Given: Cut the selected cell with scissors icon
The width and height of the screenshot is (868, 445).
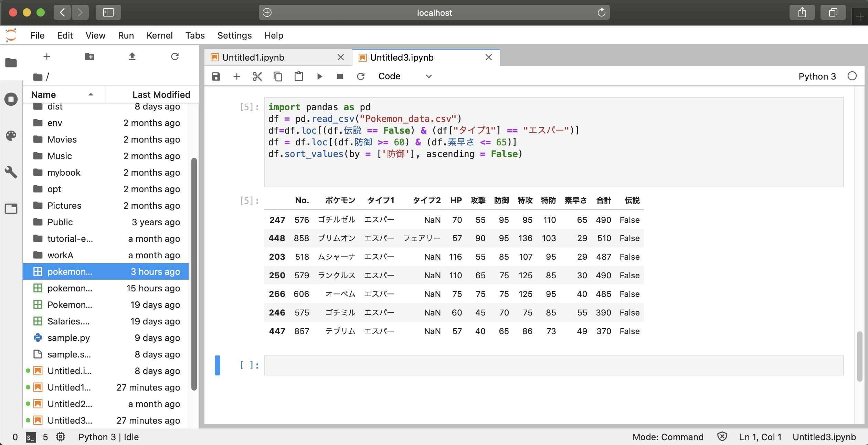Looking at the screenshot, I should 257,76.
